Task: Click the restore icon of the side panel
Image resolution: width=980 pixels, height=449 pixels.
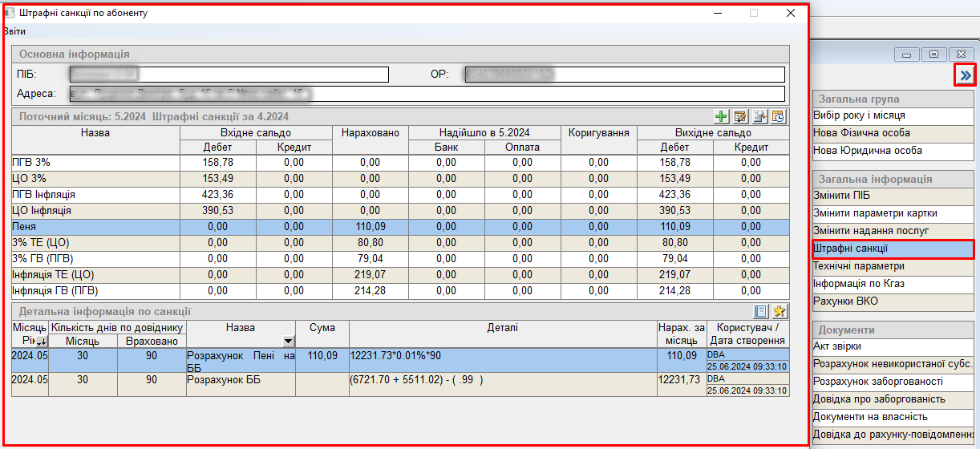Action: pos(934,55)
